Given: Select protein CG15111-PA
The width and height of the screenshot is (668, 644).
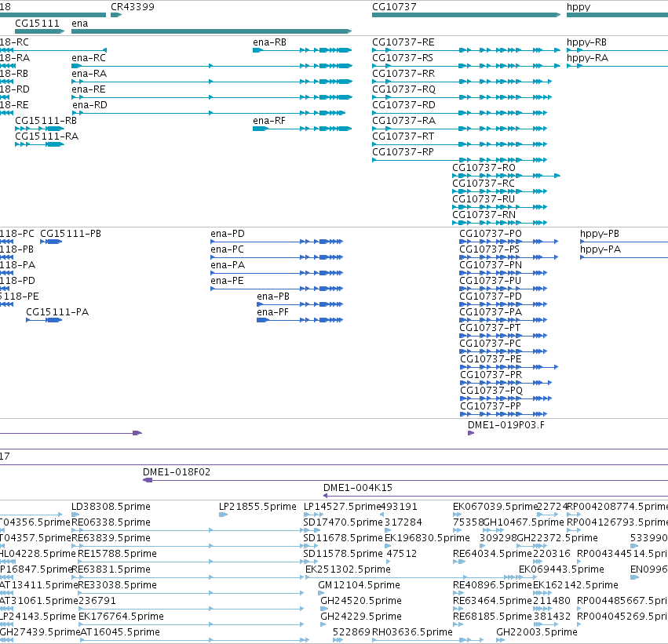Looking at the screenshot, I should [x=44, y=320].
